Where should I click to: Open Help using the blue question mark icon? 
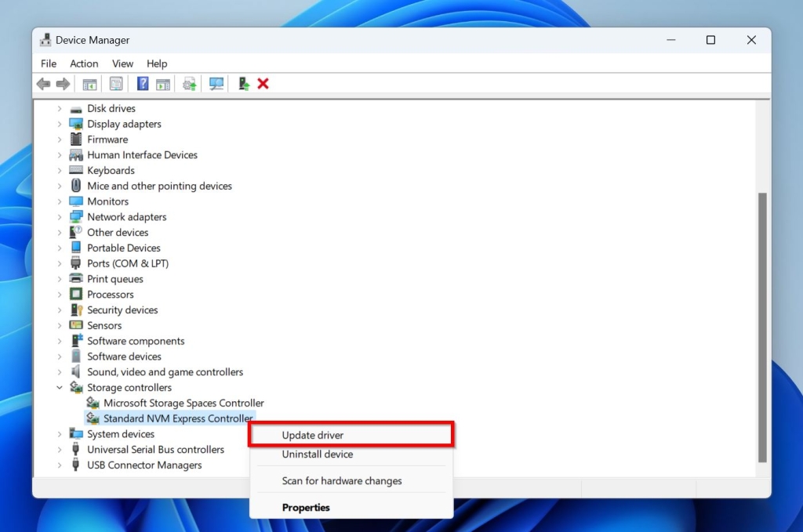click(143, 84)
